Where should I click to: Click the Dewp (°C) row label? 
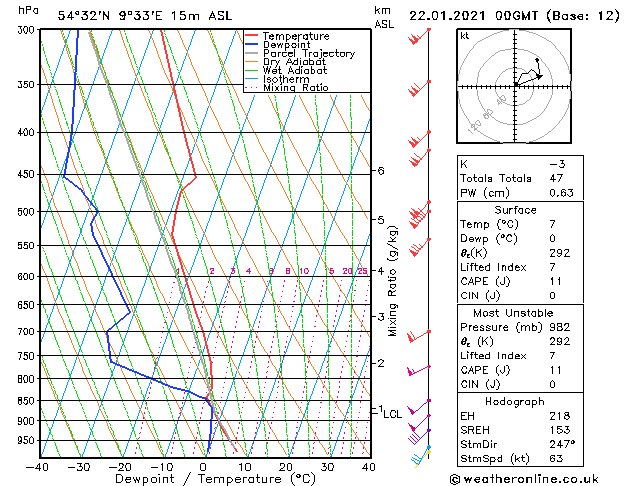tap(489, 239)
